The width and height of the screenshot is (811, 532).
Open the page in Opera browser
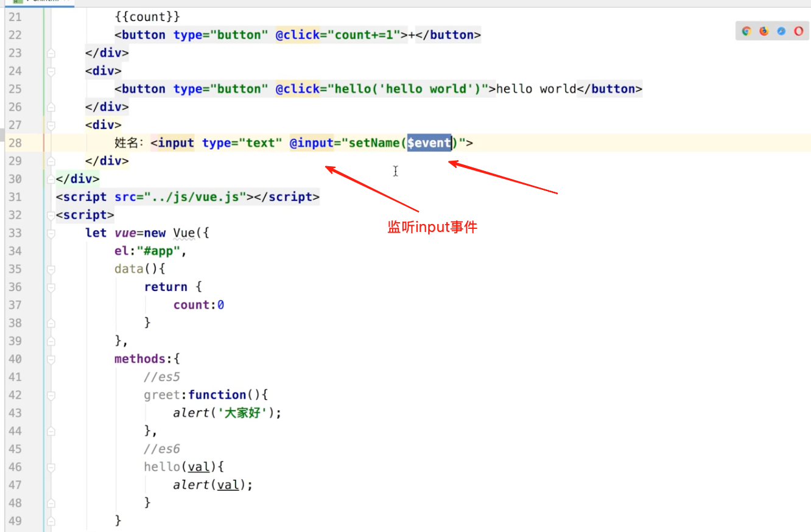[x=798, y=31]
